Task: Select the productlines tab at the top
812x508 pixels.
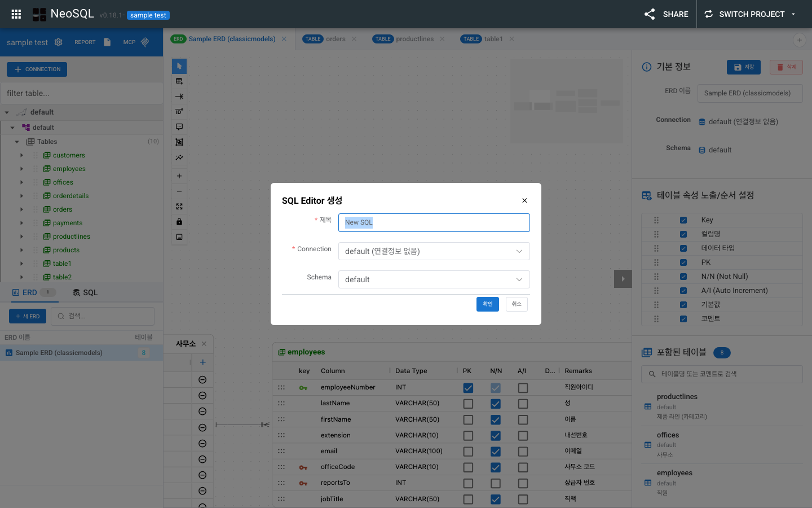Action: click(414, 38)
